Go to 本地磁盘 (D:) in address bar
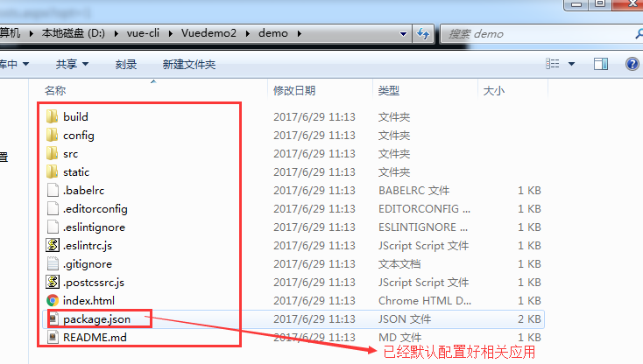Viewport: 643px width, 364px height. (x=74, y=33)
